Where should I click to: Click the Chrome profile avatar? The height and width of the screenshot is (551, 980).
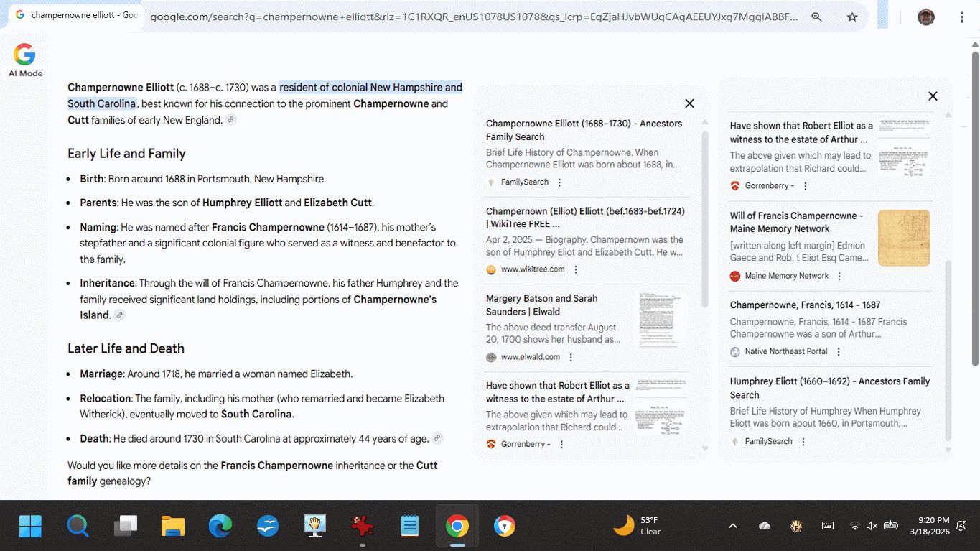click(926, 17)
